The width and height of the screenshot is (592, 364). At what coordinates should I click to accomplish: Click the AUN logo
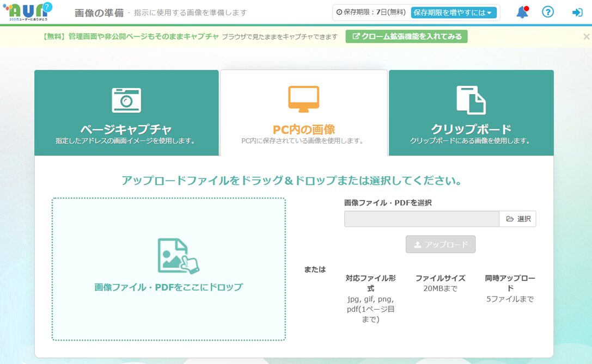(31, 11)
